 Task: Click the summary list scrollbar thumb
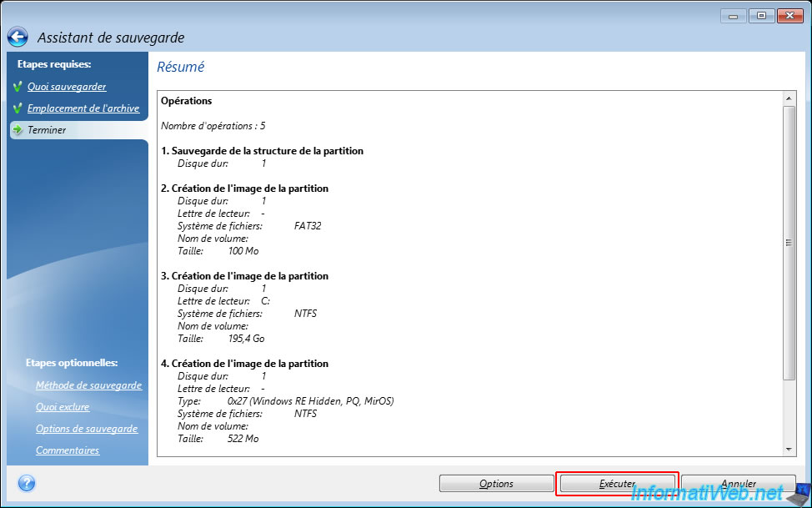pos(789,242)
